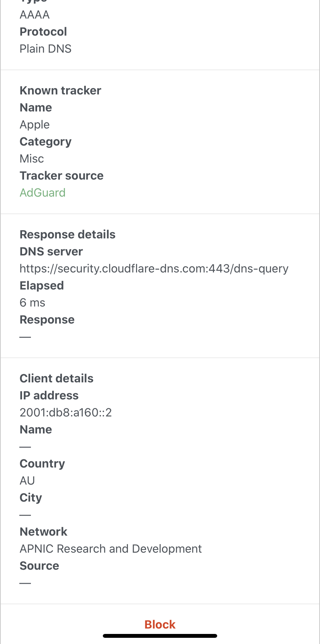This screenshot has width=320, height=644.
Task: Select the Plain DNS protocol value
Action: pos(45,48)
